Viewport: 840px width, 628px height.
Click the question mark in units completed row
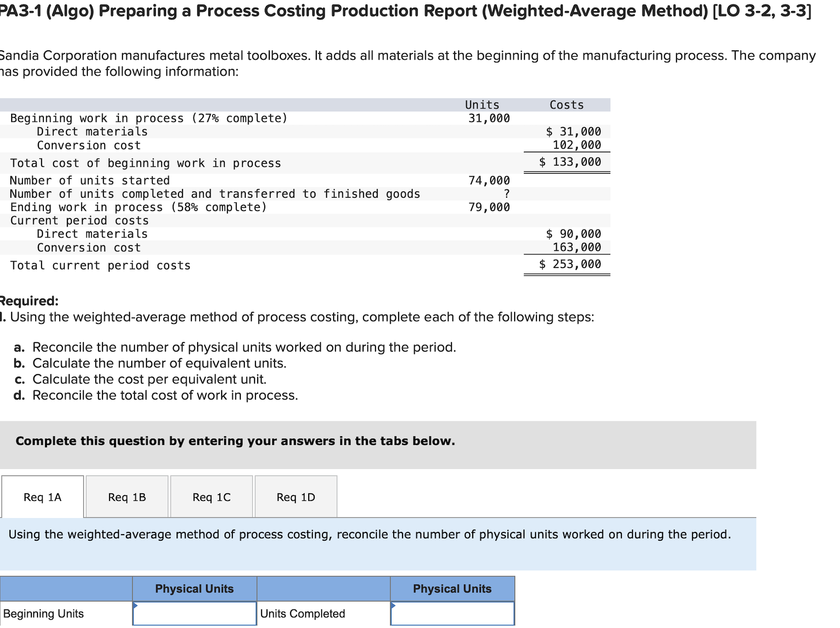pyautogui.click(x=507, y=194)
